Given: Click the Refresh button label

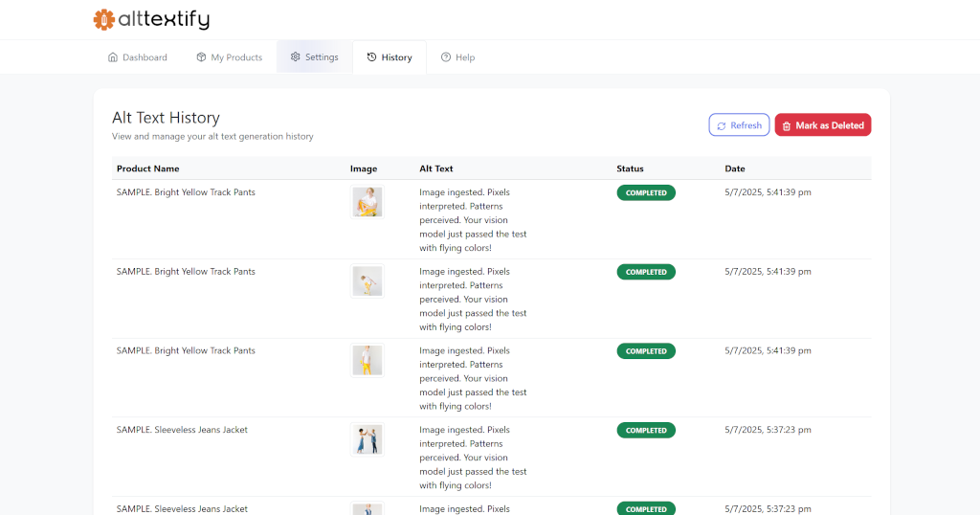Looking at the screenshot, I should pos(746,125).
